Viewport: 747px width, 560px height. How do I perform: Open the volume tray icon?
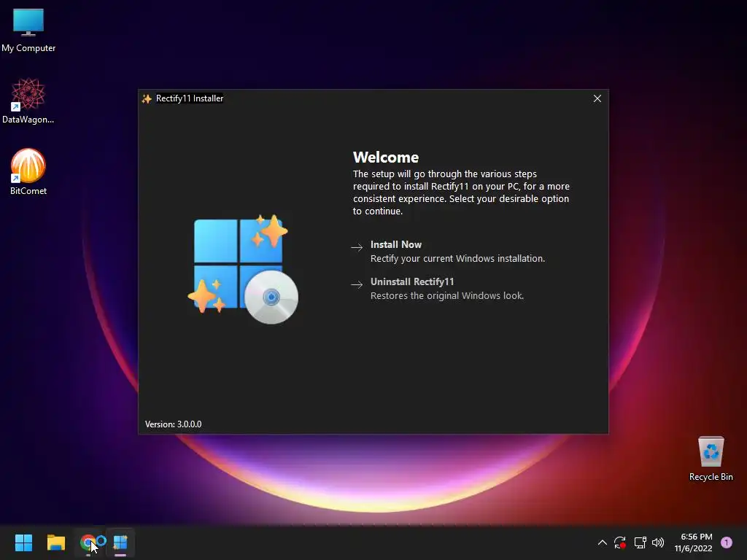(658, 542)
